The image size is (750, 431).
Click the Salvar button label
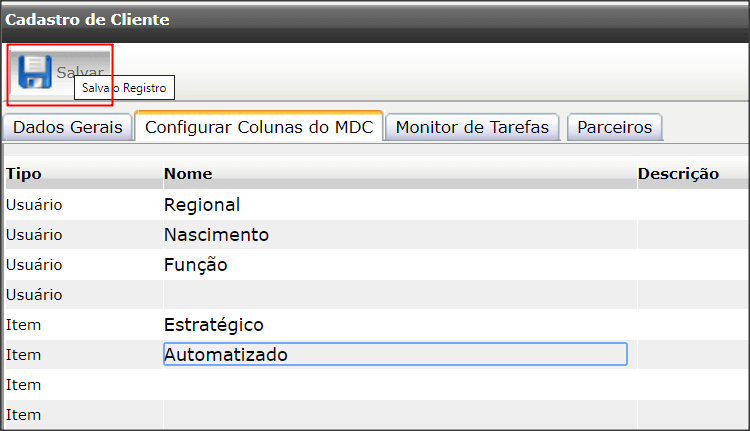(x=80, y=72)
